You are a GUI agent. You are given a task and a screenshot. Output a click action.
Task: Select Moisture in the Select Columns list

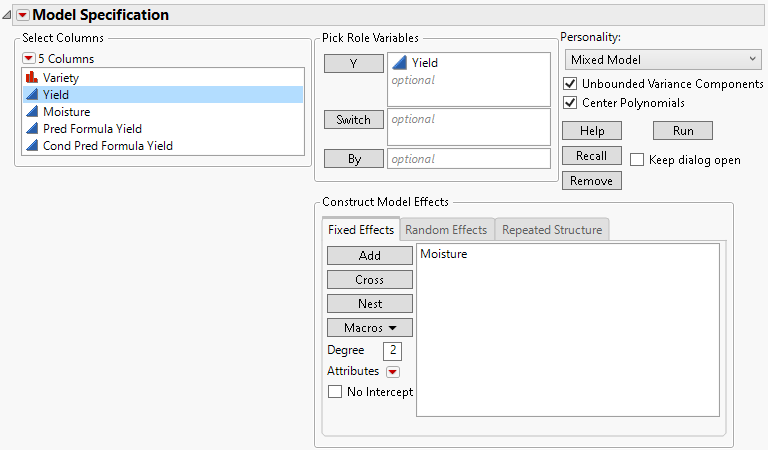tap(163, 112)
